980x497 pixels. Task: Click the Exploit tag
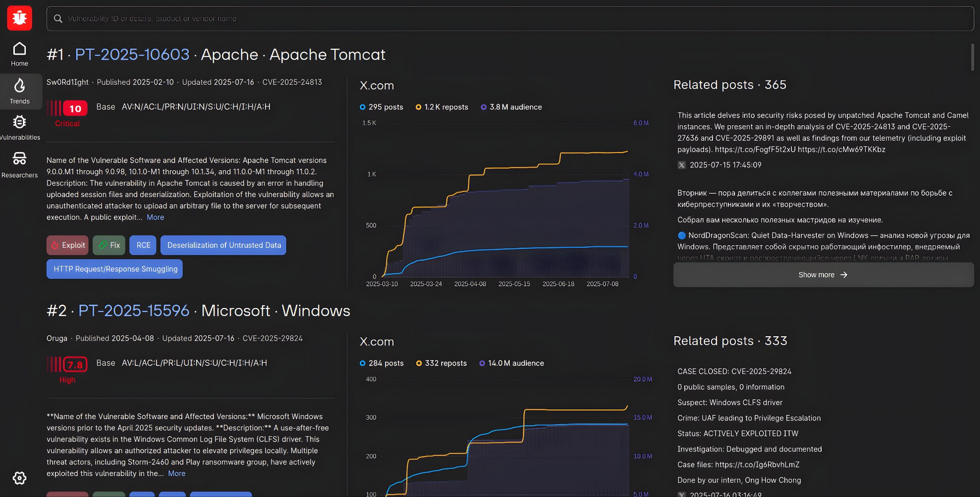(x=67, y=245)
